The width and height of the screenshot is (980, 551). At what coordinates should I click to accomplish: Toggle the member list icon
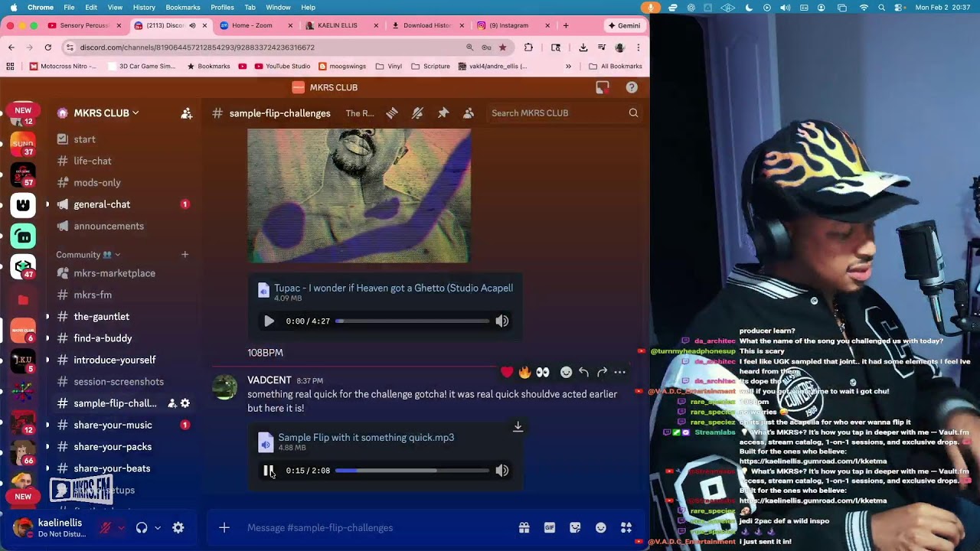tap(469, 113)
